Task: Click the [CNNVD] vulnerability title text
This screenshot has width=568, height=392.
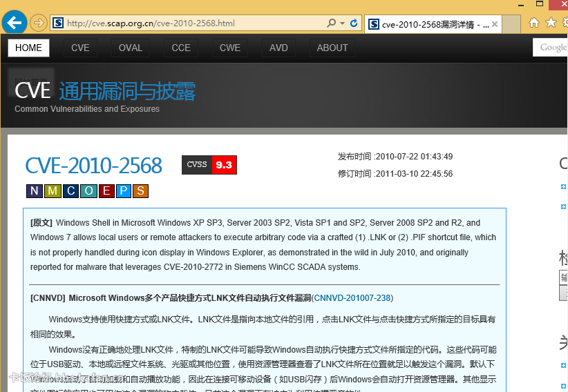Action: pyautogui.click(x=171, y=298)
